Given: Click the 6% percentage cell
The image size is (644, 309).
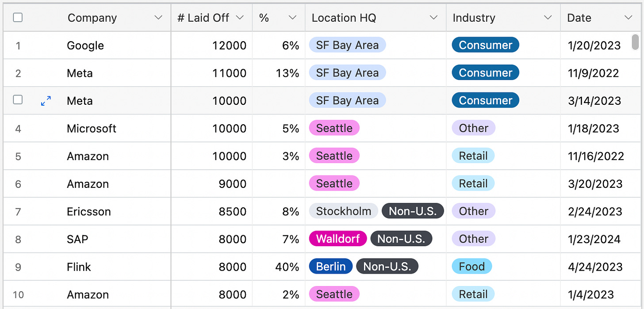Looking at the screenshot, I should tap(291, 46).
